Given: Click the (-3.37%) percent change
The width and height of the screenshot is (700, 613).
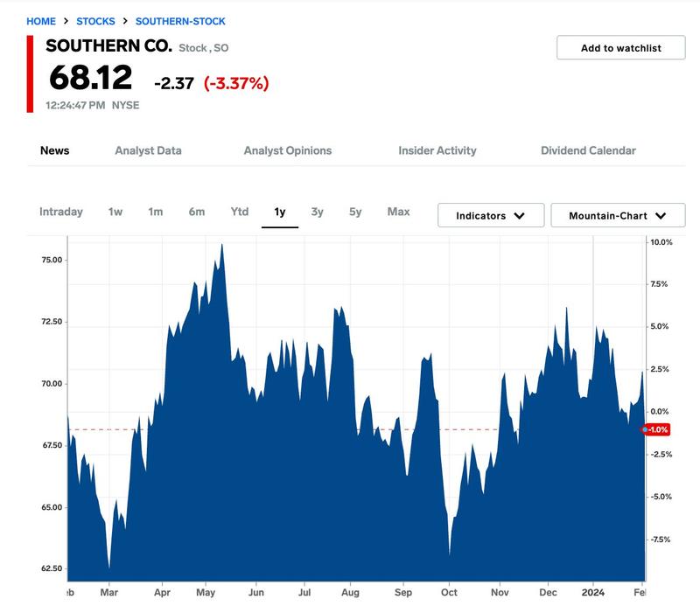Looking at the screenshot, I should (236, 83).
